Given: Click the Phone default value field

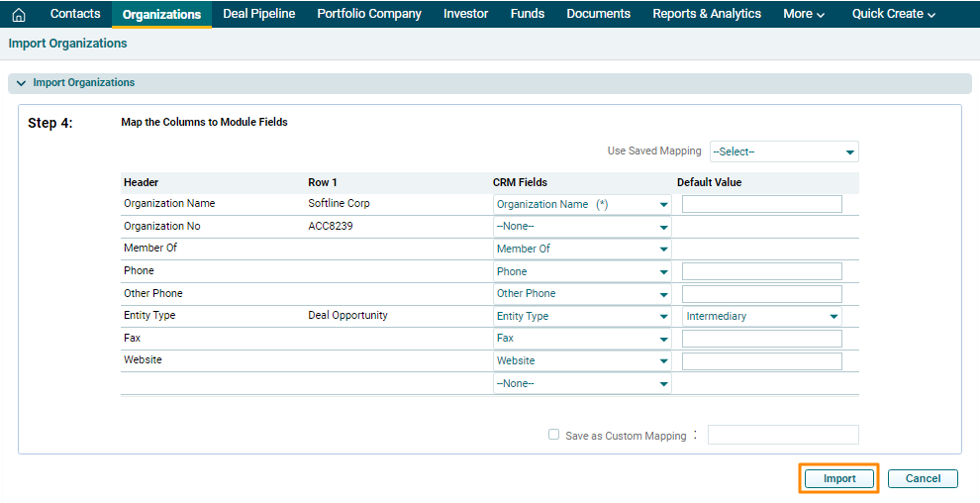Looking at the screenshot, I should pos(762,271).
